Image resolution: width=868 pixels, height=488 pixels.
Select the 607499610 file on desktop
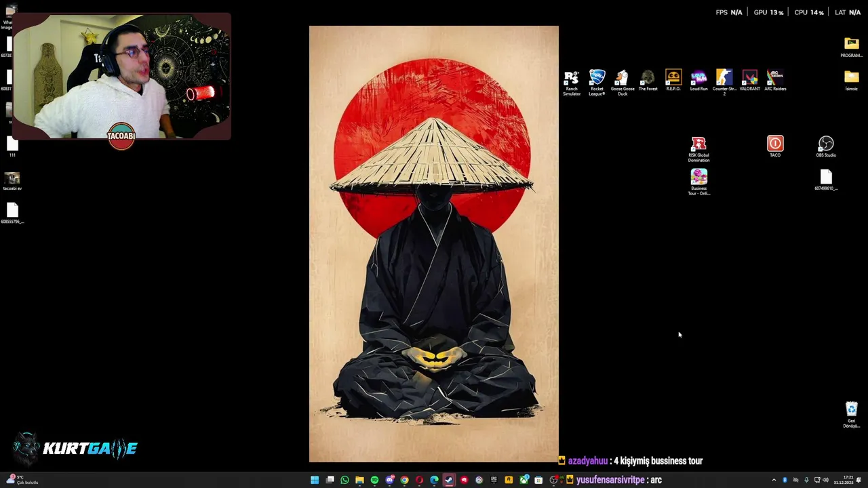tap(826, 180)
